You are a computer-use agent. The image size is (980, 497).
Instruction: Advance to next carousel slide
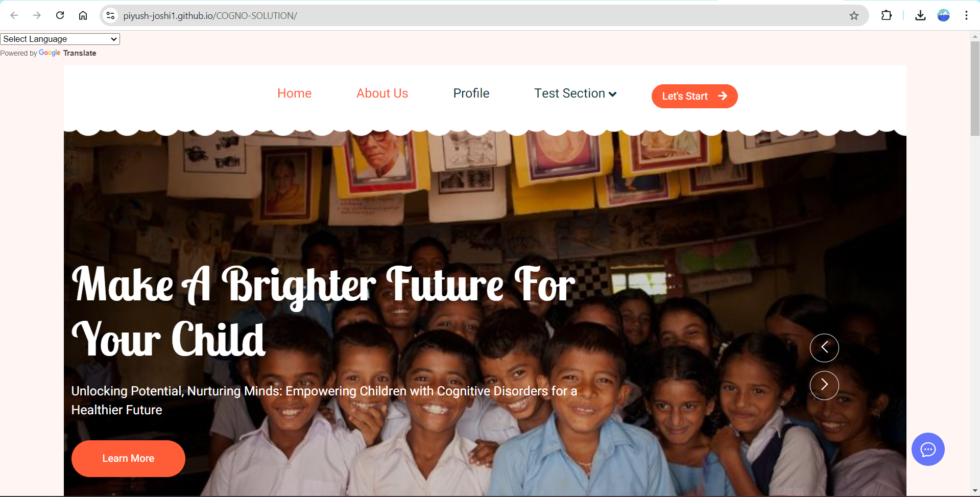pos(824,385)
